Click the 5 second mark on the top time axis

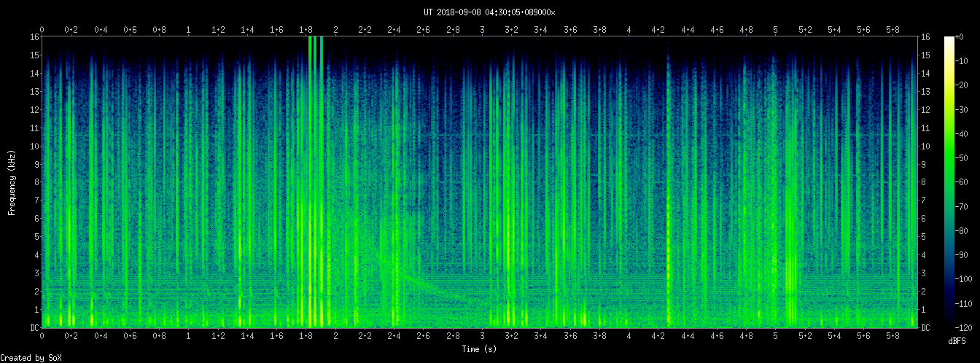pyautogui.click(x=776, y=29)
